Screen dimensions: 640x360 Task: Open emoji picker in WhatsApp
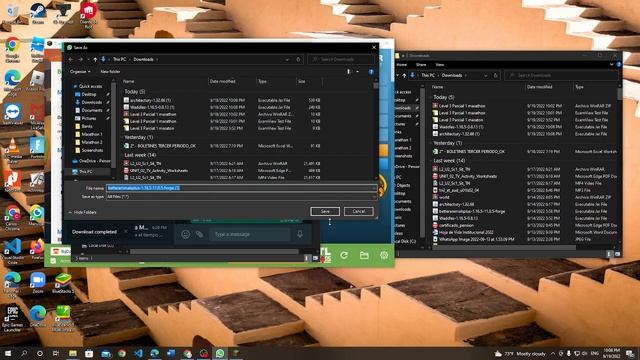tap(185, 234)
